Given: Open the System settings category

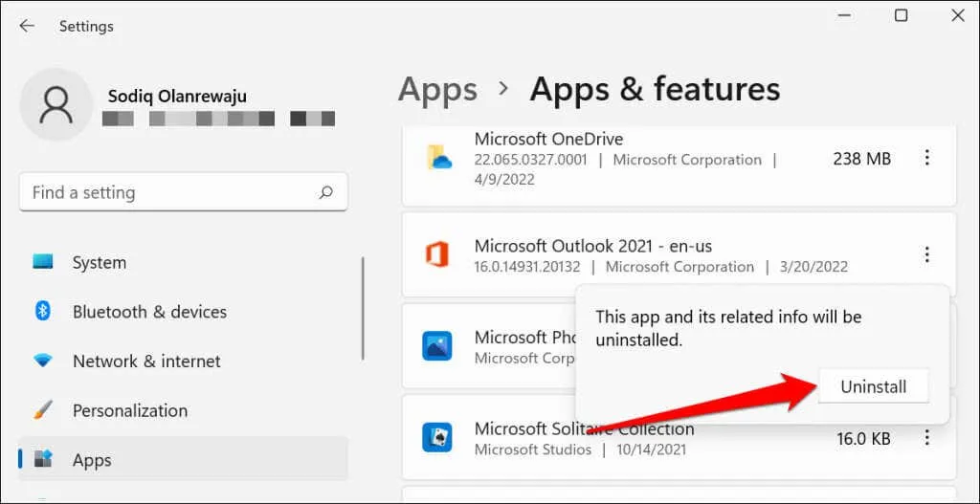Looking at the screenshot, I should [x=99, y=262].
